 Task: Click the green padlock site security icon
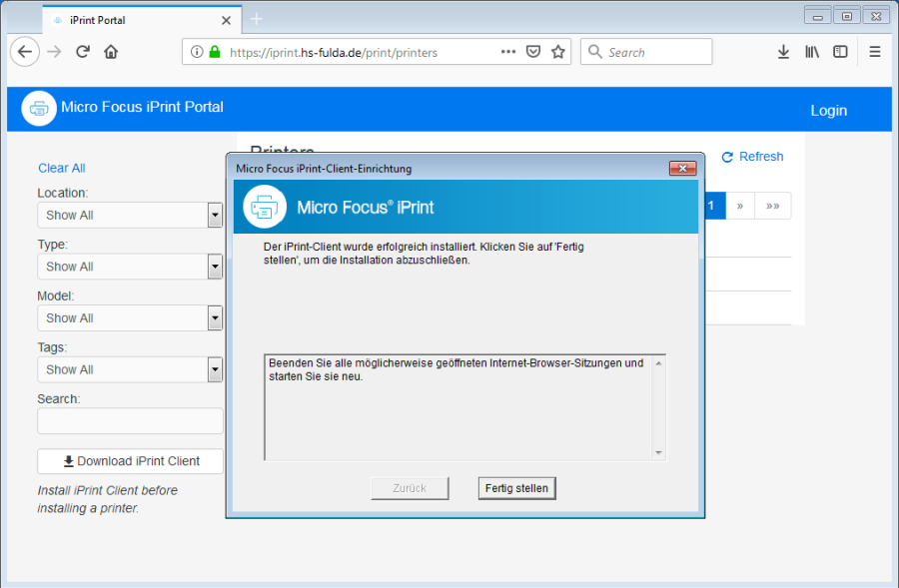pos(214,52)
